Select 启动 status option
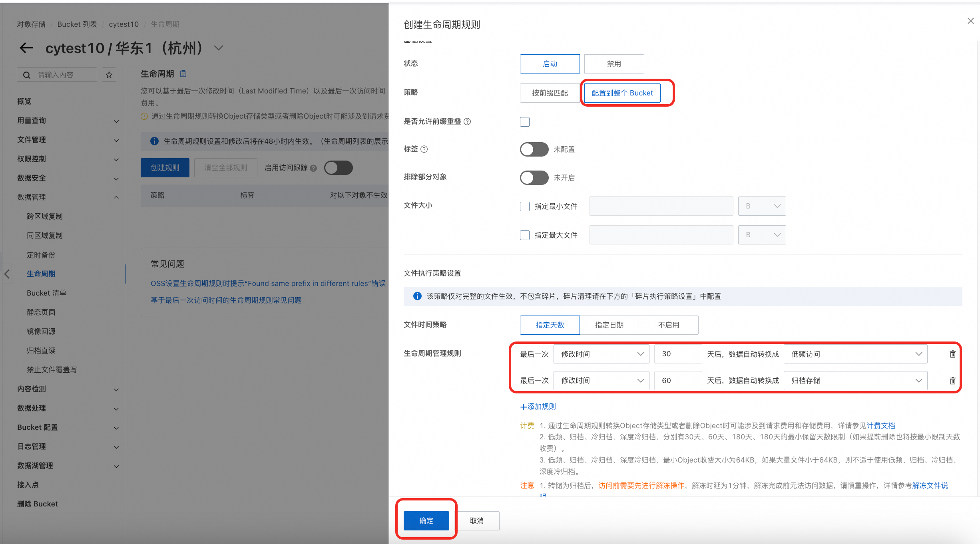Screen dimensions: 980x544 coord(550,64)
